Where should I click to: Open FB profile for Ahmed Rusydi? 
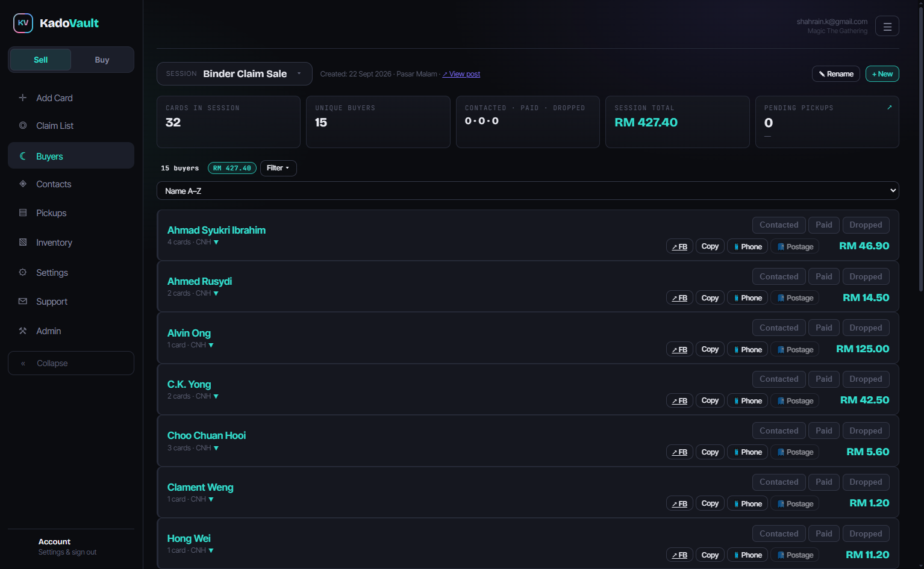tap(679, 297)
